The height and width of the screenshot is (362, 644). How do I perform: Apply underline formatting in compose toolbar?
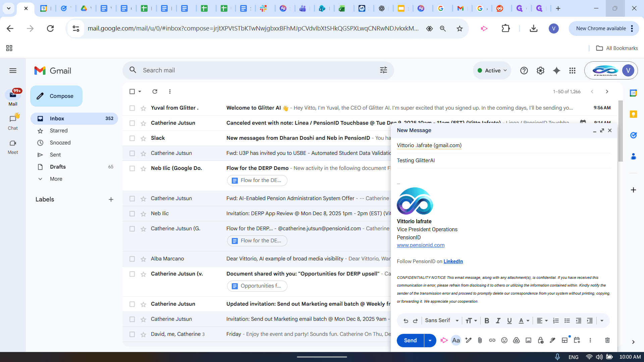point(509,321)
